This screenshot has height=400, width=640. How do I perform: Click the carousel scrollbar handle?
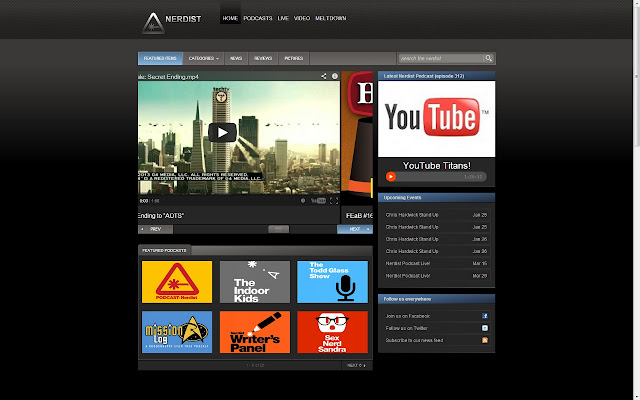click(278, 229)
